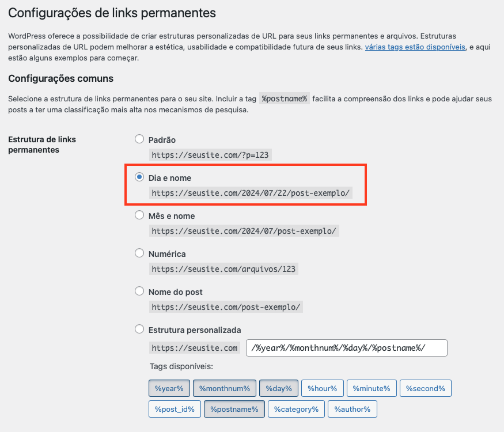This screenshot has height=432, width=504.
Task: Insert the %year% tag
Action: pos(169,388)
